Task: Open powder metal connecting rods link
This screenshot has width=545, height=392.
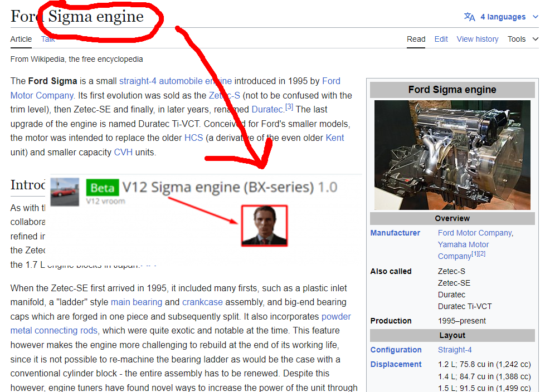Action: point(54,330)
